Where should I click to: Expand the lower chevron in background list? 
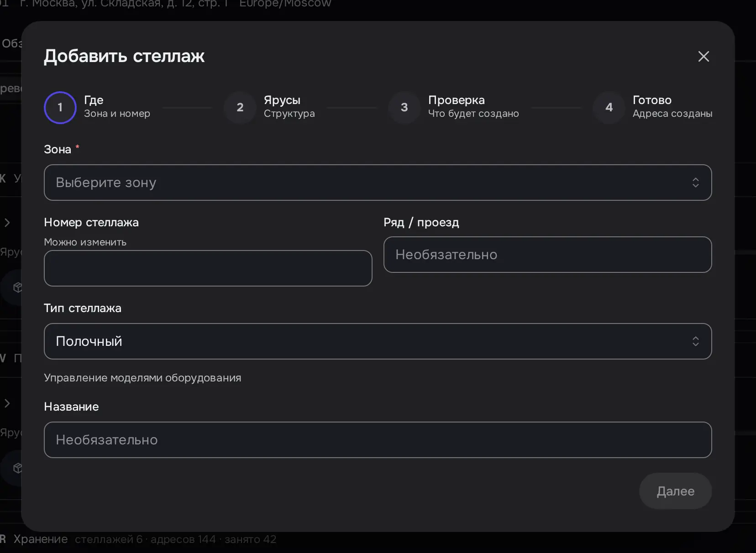click(7, 403)
